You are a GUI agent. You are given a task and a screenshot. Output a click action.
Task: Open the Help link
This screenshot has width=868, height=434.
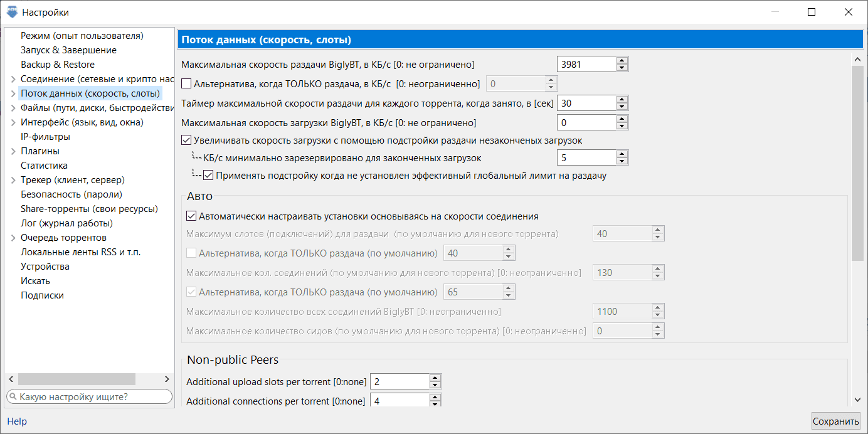pyautogui.click(x=17, y=421)
